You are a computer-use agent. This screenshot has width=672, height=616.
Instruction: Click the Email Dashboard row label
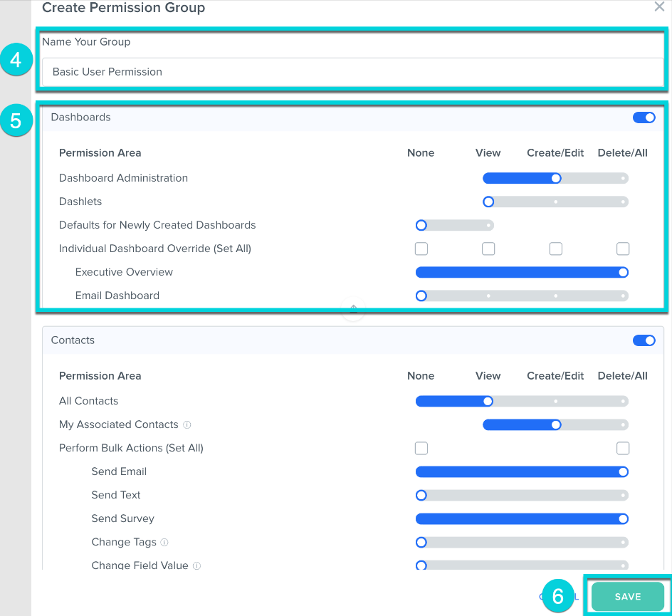click(117, 296)
